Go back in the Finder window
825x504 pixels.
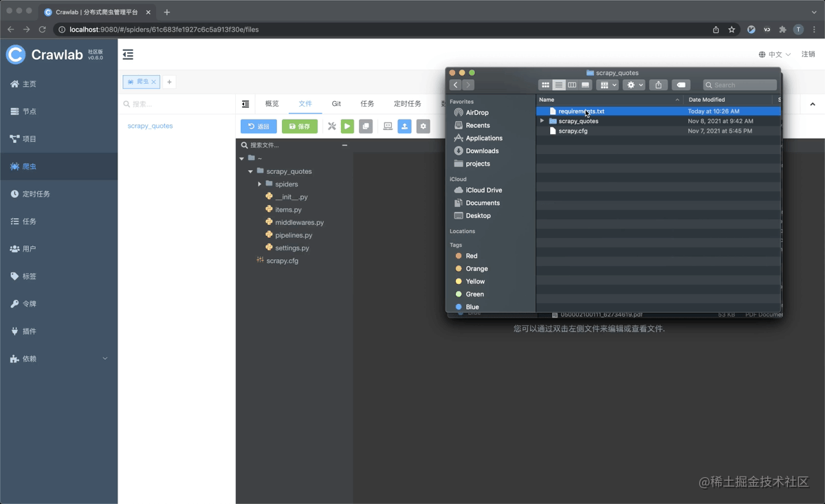455,85
